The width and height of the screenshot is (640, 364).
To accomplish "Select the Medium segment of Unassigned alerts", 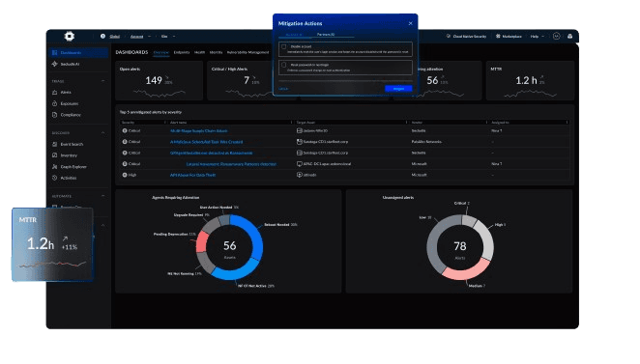I will pos(467,270).
